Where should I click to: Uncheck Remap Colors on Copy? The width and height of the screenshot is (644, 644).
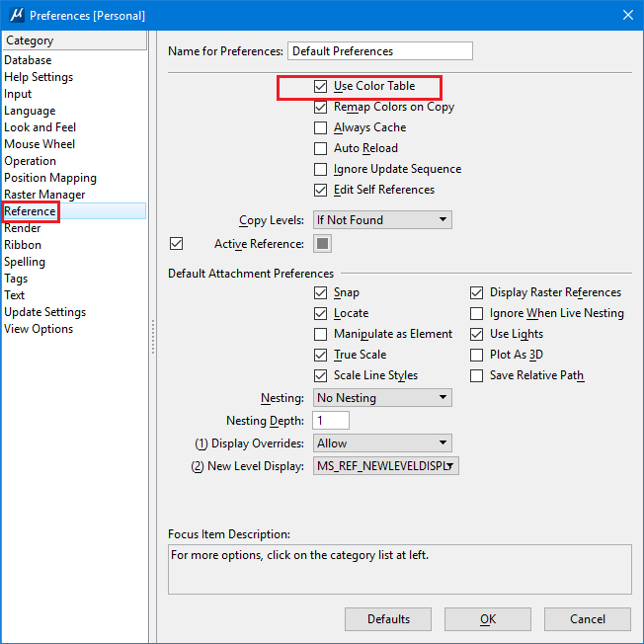click(x=320, y=108)
